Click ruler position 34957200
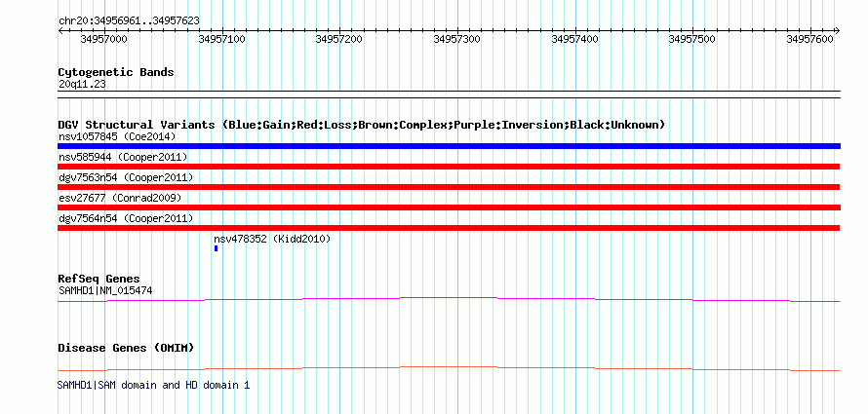 tap(339, 39)
